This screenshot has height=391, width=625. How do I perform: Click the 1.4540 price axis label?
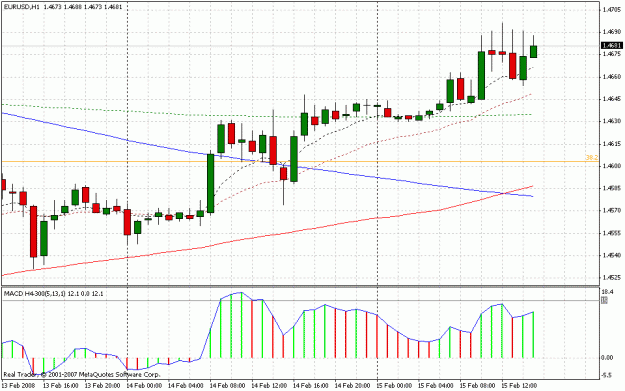pos(611,255)
